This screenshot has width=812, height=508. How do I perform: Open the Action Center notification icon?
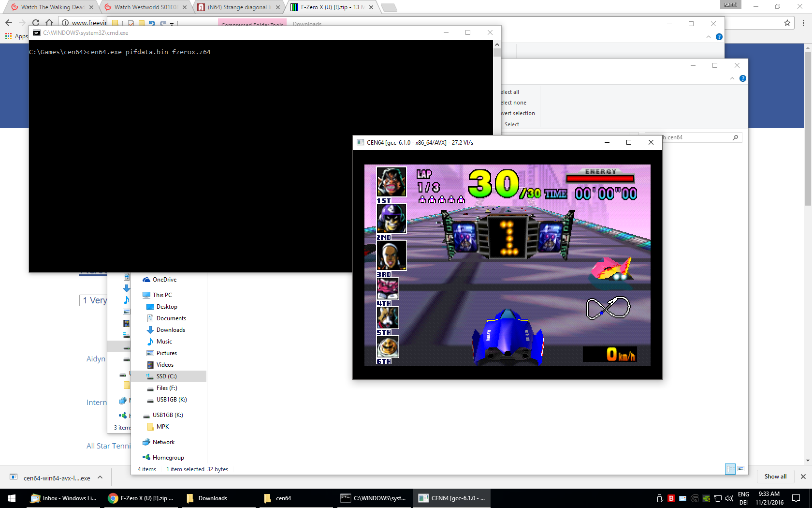pos(796,498)
